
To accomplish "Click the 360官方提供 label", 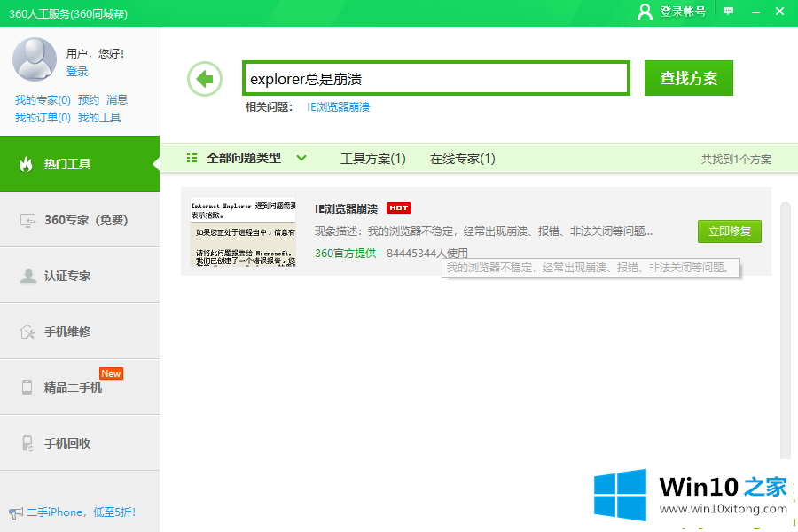I will (345, 253).
